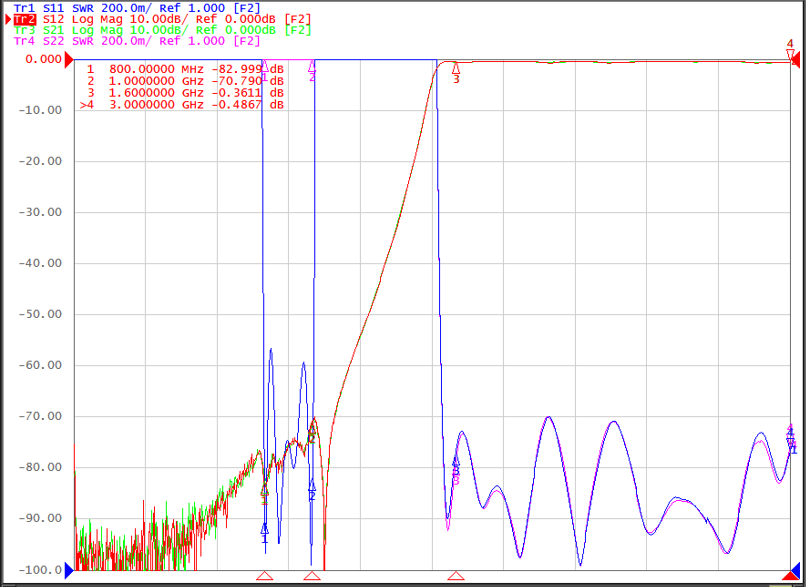This screenshot has height=587, width=806.
Task: Click the blue marker 2 triangle on the S11 trace
Action: tap(312, 485)
